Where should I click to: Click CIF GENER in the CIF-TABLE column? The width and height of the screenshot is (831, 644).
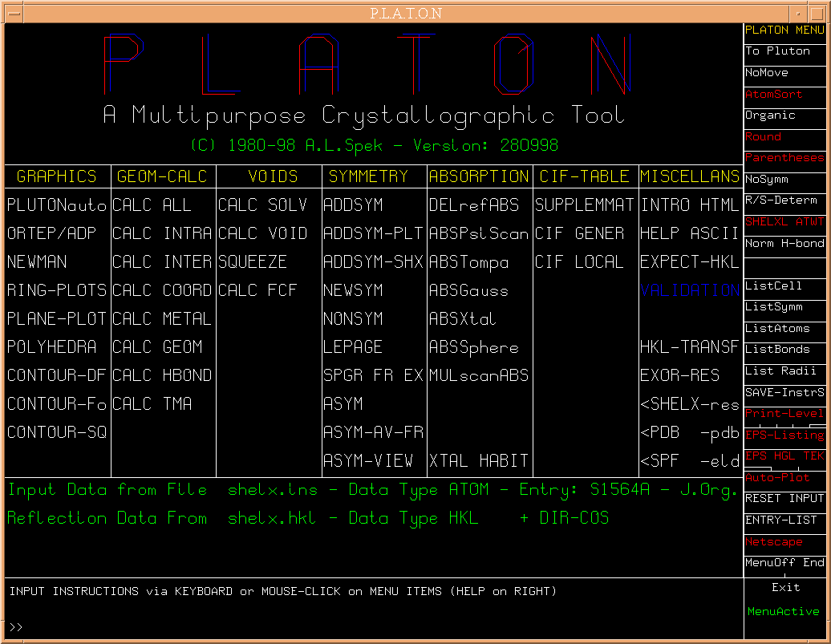[579, 233]
